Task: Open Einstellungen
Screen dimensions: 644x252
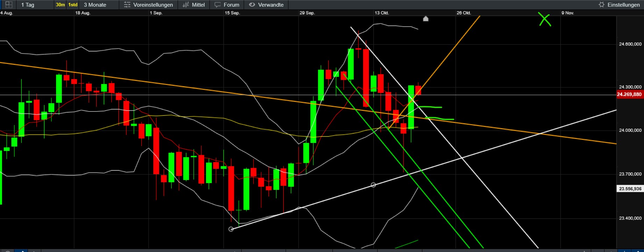Action: point(623,5)
